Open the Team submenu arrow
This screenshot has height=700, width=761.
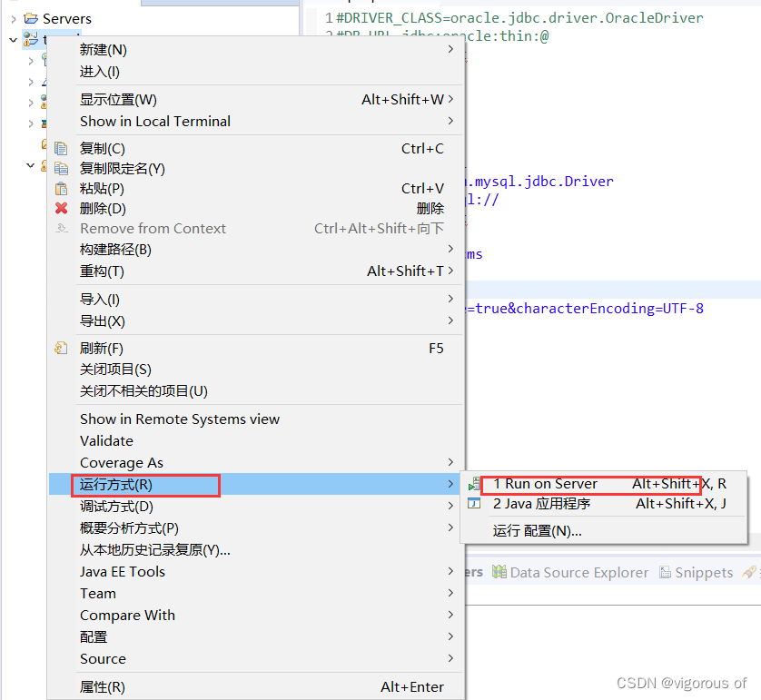tap(450, 593)
